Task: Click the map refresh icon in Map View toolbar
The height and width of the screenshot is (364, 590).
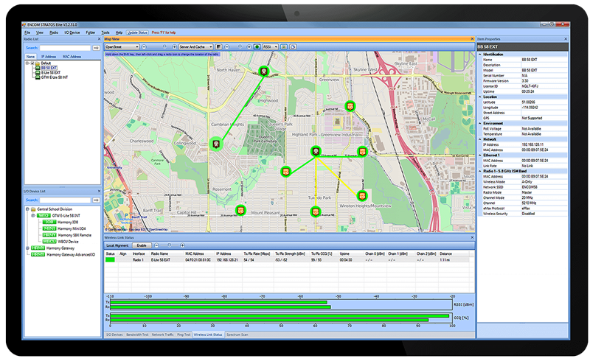Action: coord(293,47)
